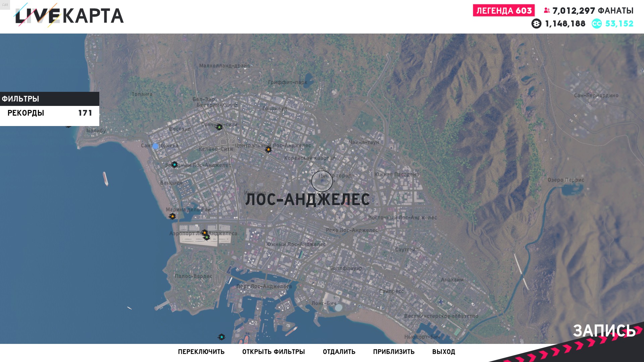
Task: Select the orange star marker at Центральный Лос-Анджелес
Action: (x=268, y=149)
